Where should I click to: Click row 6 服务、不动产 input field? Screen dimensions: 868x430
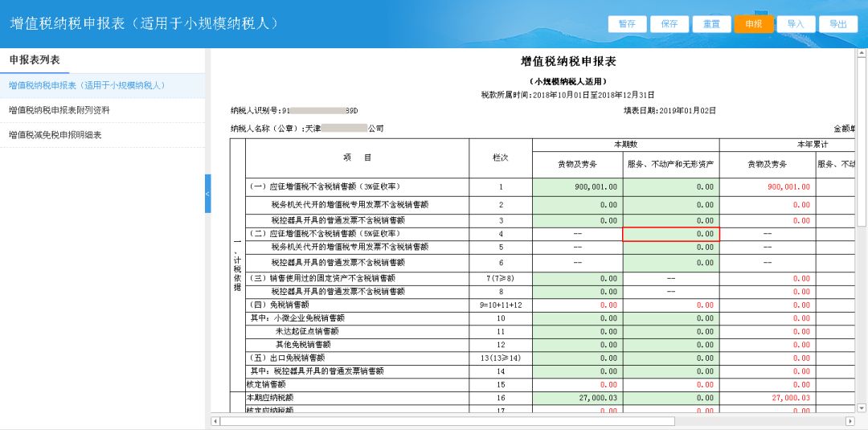pyautogui.click(x=671, y=262)
